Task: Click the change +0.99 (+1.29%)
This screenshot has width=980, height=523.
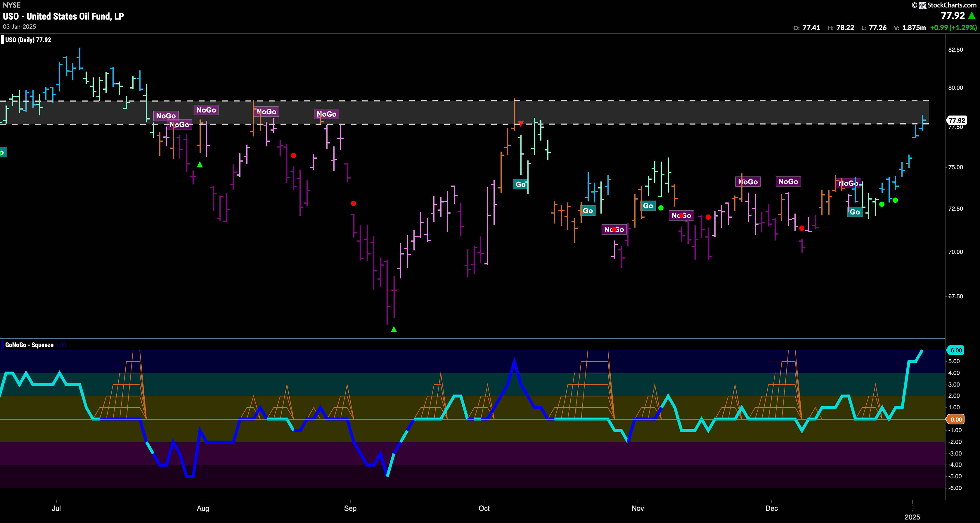Action: (x=953, y=28)
